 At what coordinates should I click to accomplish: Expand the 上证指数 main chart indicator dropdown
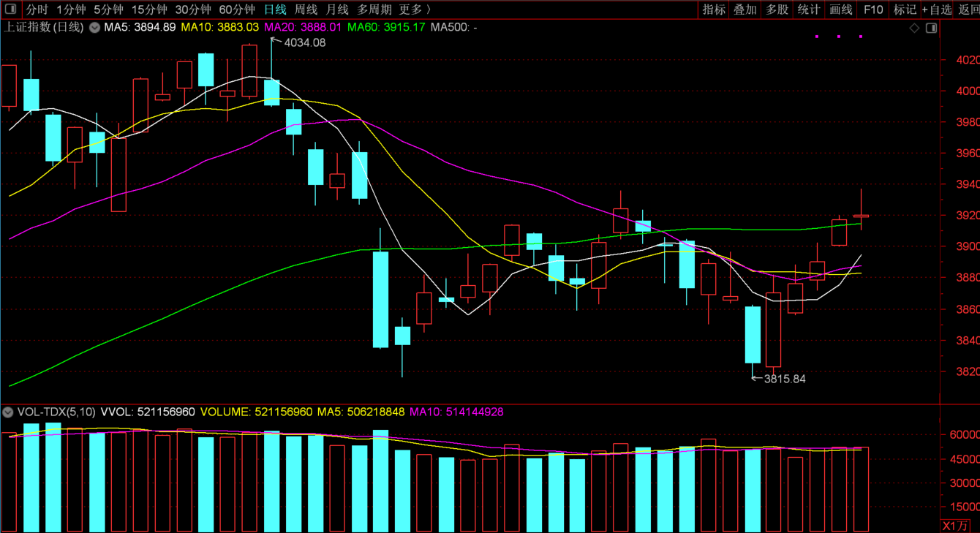pyautogui.click(x=95, y=27)
